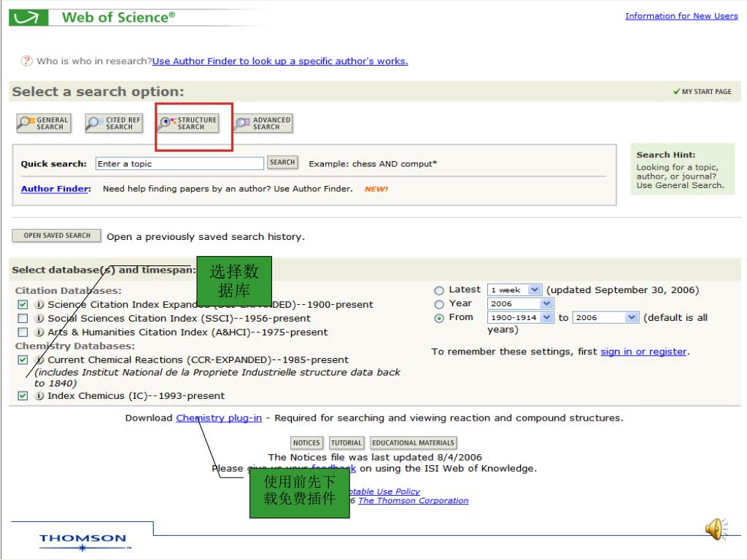The width and height of the screenshot is (747, 560).
Task: Select the Year timespan radio button
Action: [438, 304]
